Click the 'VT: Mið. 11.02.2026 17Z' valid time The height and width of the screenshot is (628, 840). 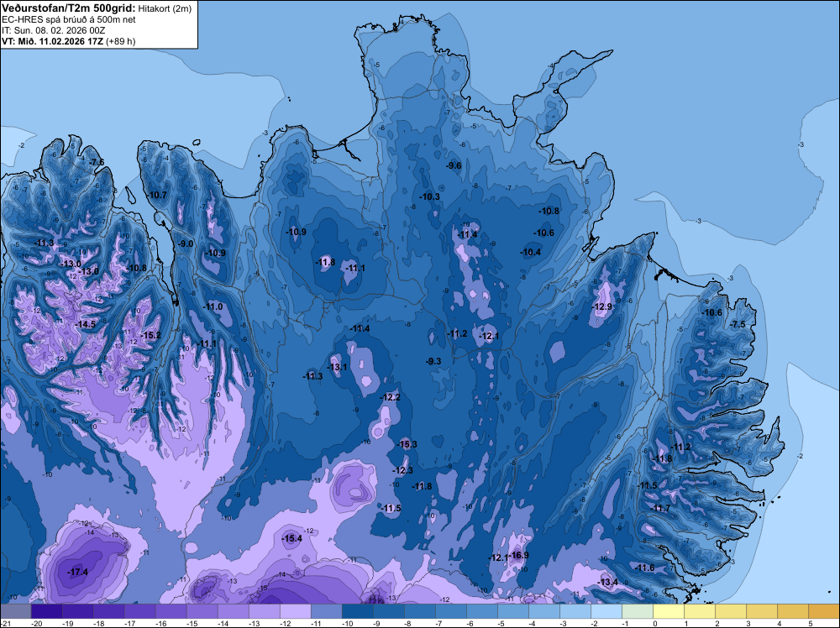point(52,41)
